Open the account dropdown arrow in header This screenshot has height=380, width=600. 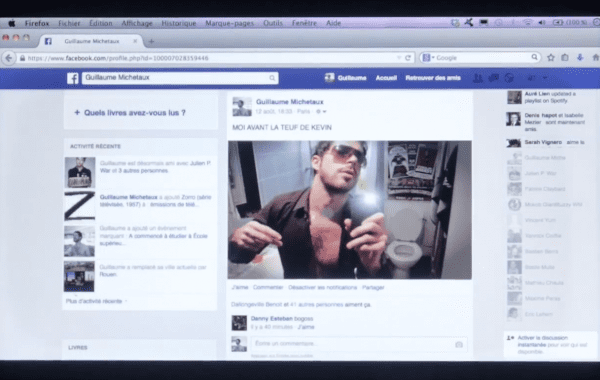point(545,78)
